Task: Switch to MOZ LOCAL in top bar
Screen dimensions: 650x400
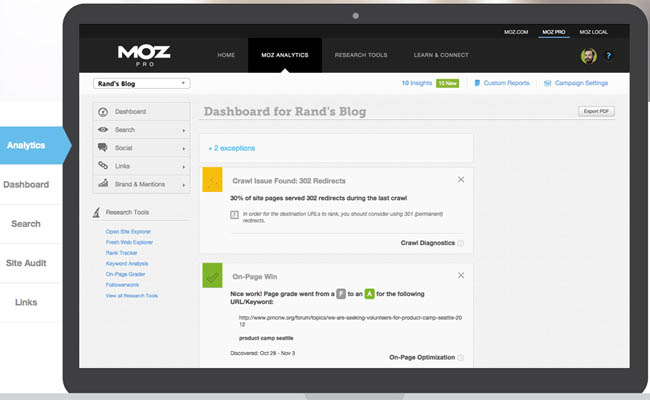Action: tap(594, 32)
